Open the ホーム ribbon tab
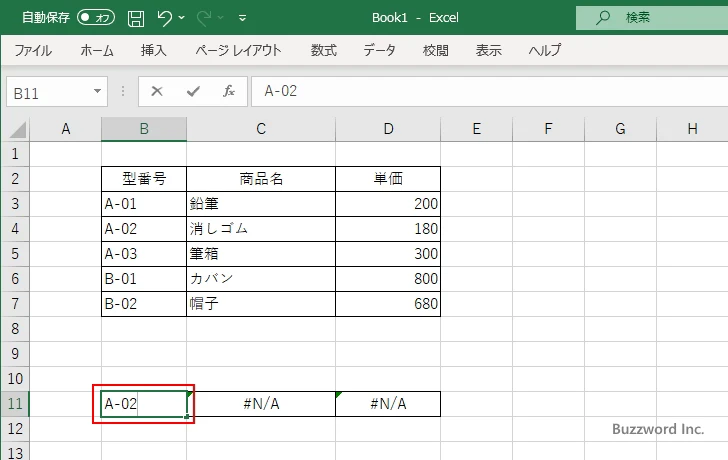This screenshot has height=460, width=728. coord(97,50)
